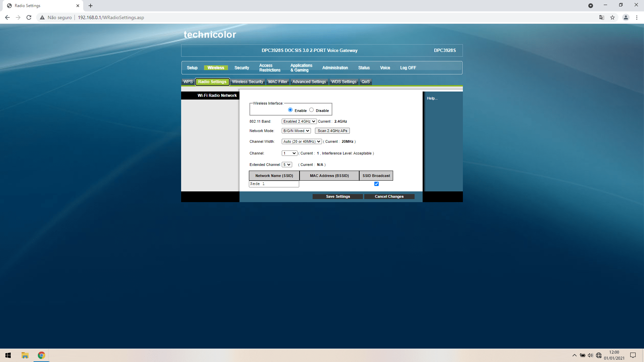Click Save Settings button
The image size is (644, 362).
pos(338,196)
